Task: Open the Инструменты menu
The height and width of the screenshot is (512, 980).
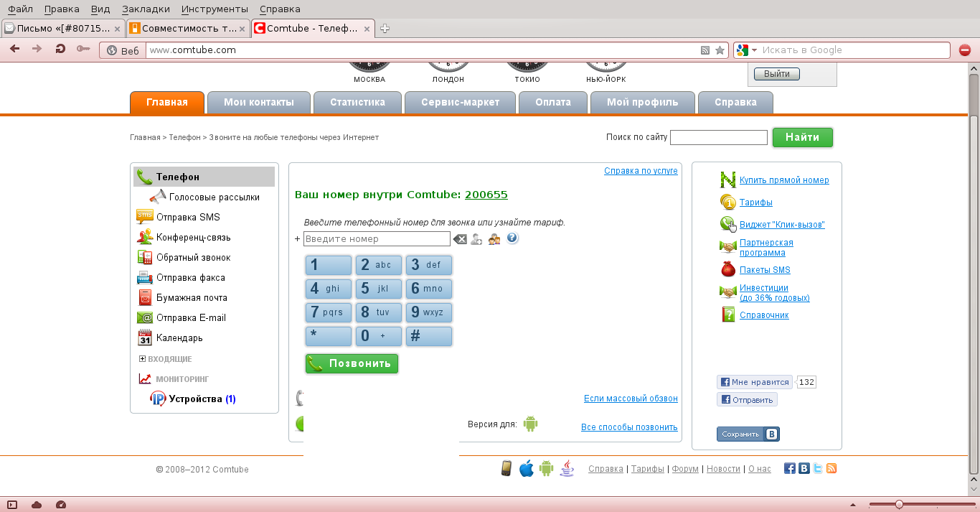Action: 215,9
